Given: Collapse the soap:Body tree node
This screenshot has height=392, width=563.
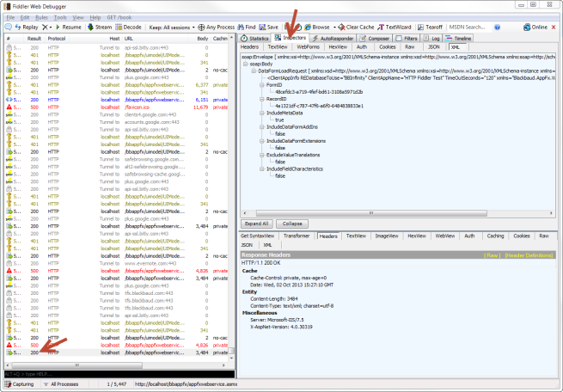Looking at the screenshot, I should point(245,64).
